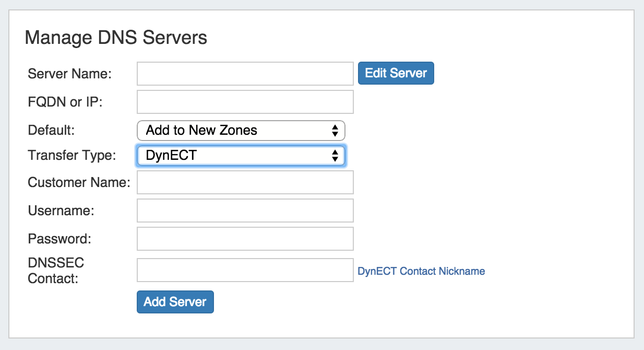This screenshot has height=350, width=644.
Task: Click the "Server Name:" label text
Action: click(x=69, y=74)
